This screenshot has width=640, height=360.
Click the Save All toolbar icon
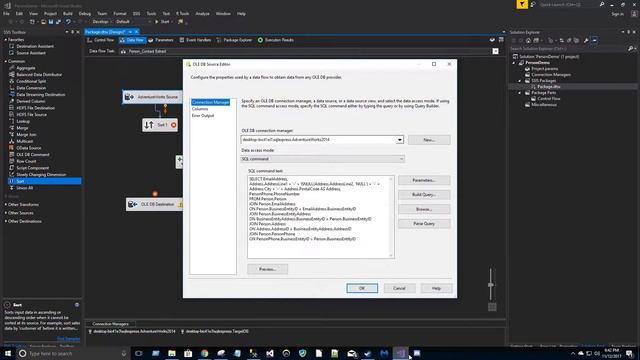click(x=58, y=22)
